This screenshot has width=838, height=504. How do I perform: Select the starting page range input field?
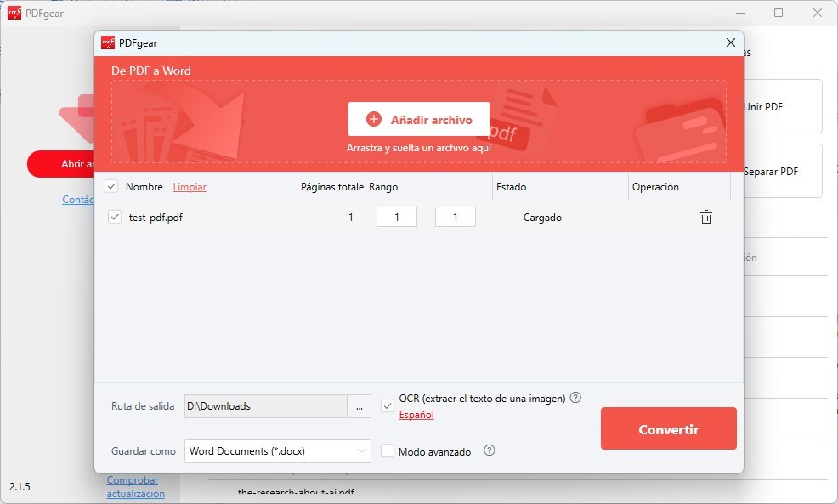pos(396,217)
